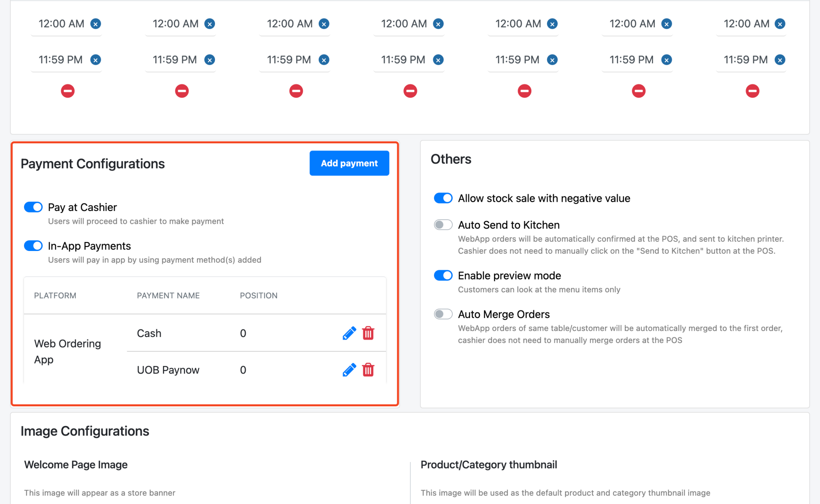Open the second 12:00 AM time selector
This screenshot has height=504, width=820.
coord(175,24)
